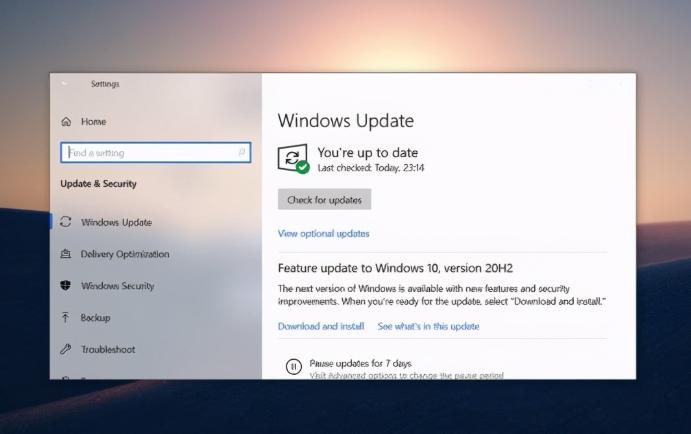Open View optional updates link
This screenshot has width=691, height=434.
(323, 234)
